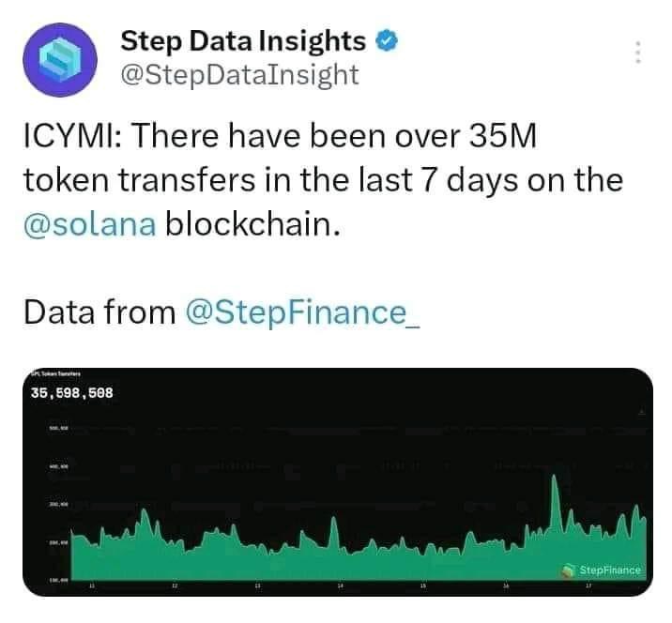672x623 pixels.
Task: Click the x-axis label 15
Action: click(x=422, y=586)
